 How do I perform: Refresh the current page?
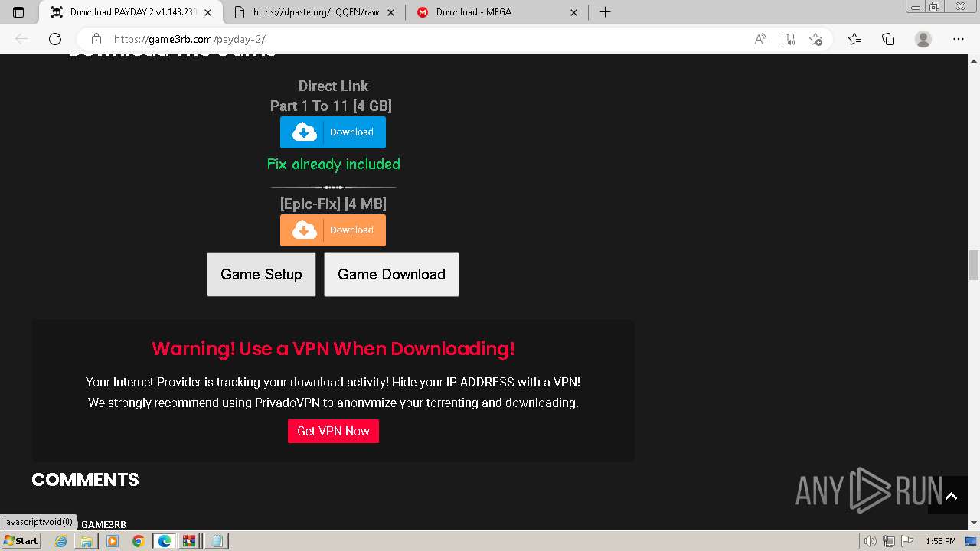tap(55, 39)
